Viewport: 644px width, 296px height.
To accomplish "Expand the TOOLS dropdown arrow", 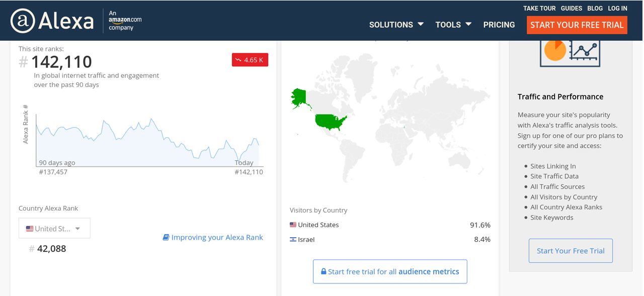I will pyautogui.click(x=468, y=24).
